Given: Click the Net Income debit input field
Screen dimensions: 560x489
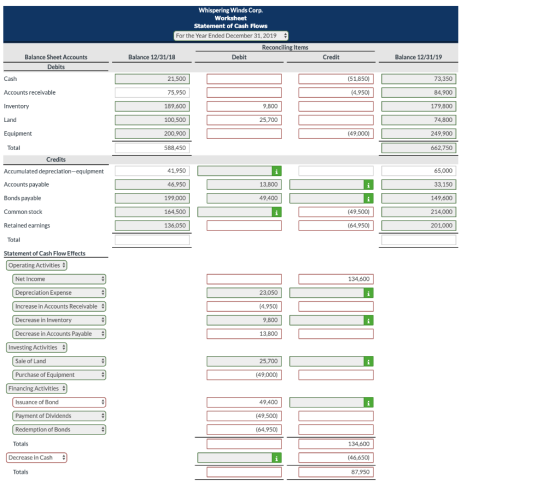Looking at the screenshot, I should (244, 279).
